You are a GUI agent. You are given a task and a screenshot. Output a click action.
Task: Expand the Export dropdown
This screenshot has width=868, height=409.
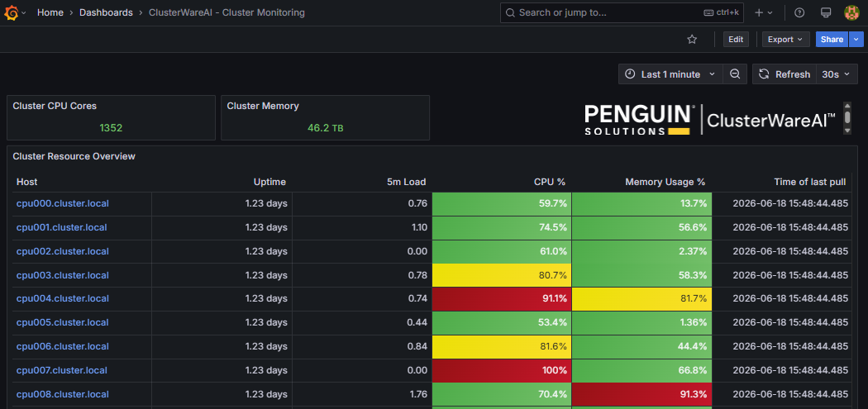point(785,40)
